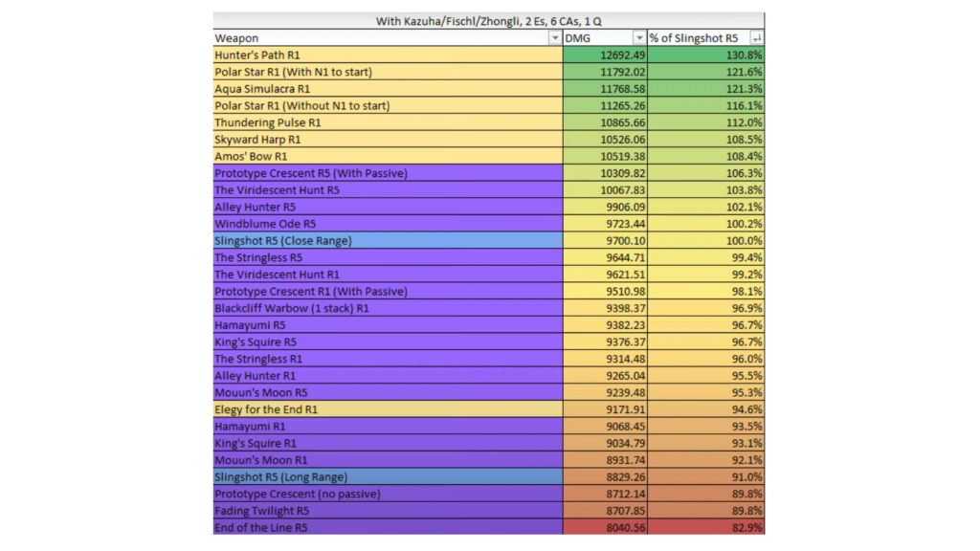The height and width of the screenshot is (551, 980).
Task: Click the 112.0% percentage cell
Action: click(x=705, y=122)
